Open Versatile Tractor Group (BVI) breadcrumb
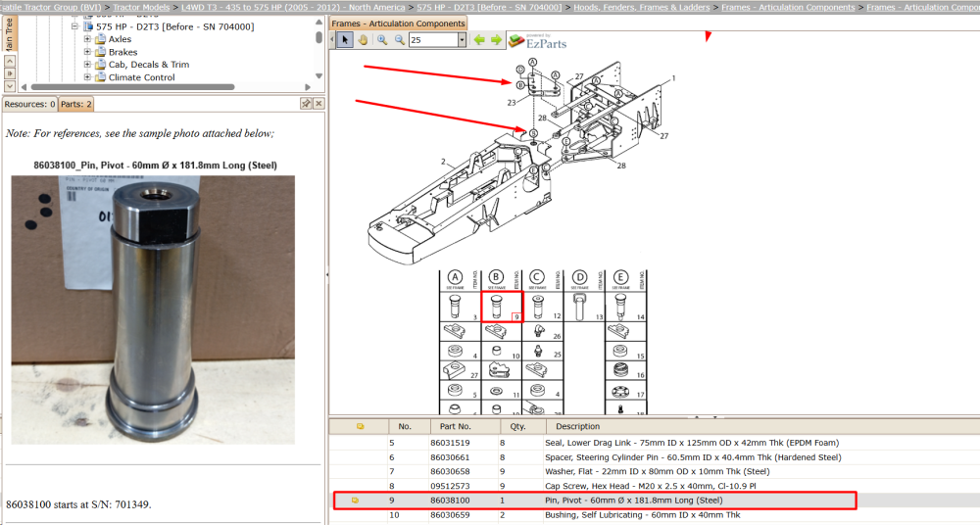The width and height of the screenshot is (980, 525). click(x=51, y=7)
